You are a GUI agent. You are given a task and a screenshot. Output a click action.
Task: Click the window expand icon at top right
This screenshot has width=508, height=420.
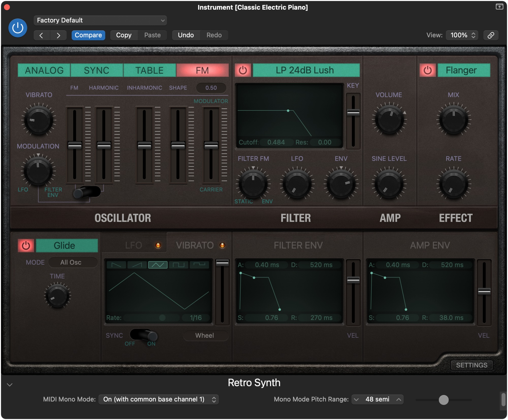point(499,7)
